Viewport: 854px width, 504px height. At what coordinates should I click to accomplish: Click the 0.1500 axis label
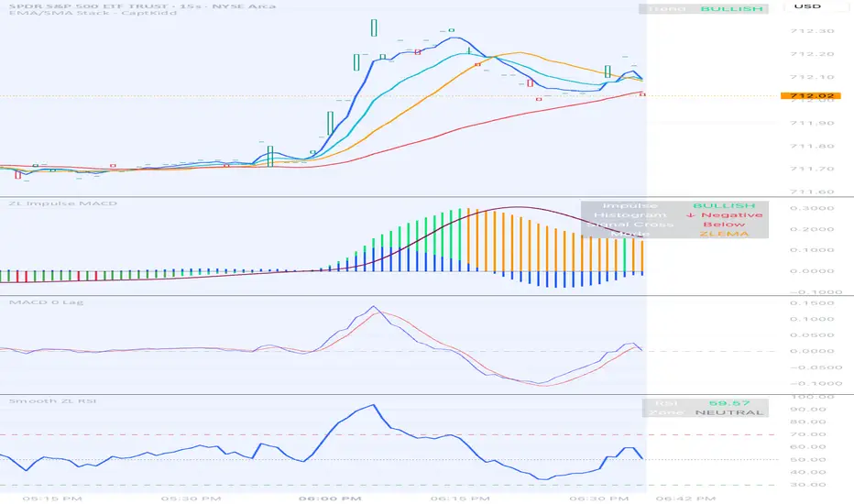click(x=812, y=303)
